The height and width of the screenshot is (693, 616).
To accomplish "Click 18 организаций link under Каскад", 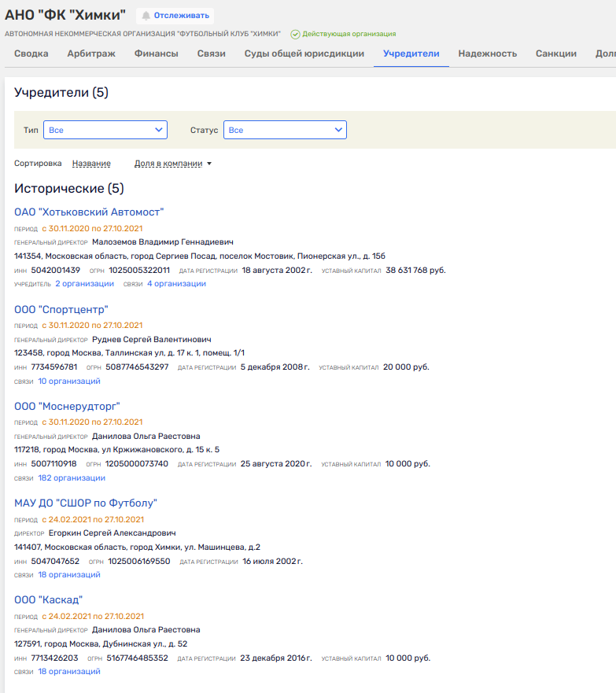I will (x=69, y=671).
